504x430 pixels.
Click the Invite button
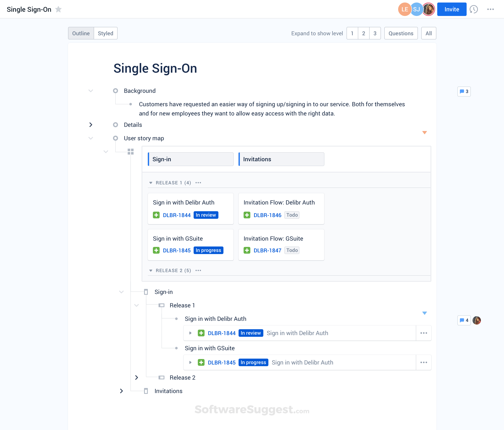[451, 9]
